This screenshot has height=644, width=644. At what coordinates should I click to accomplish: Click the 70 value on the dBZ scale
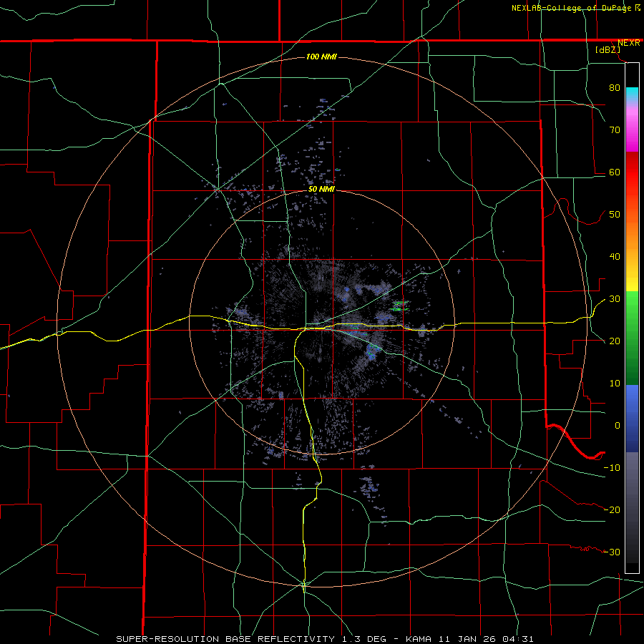(x=615, y=130)
